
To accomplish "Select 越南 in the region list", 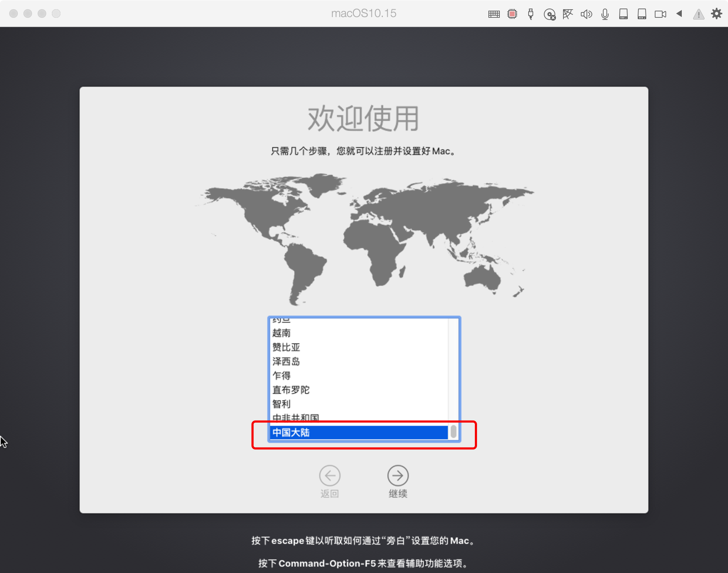I will click(x=281, y=333).
